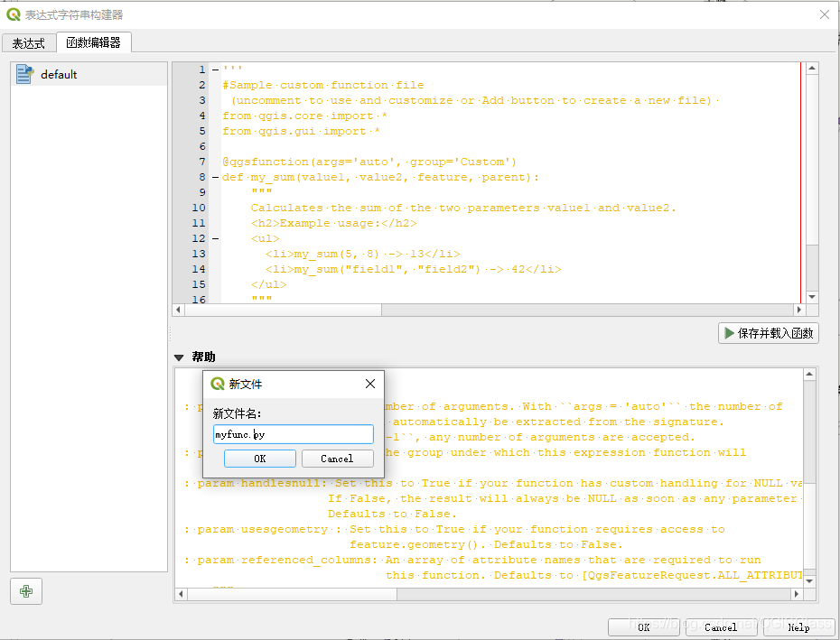Click '(uncomment to use and customize' line
Screen dimensions: 840x640
pyautogui.click(x=474, y=101)
